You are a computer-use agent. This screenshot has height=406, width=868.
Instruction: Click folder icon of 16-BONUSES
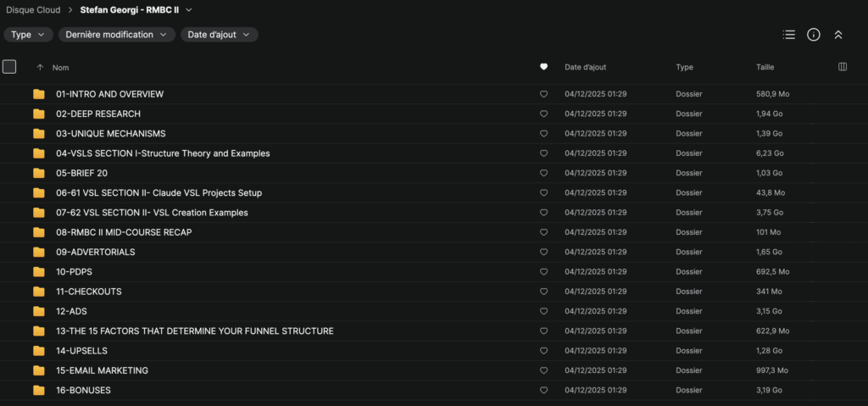pyautogui.click(x=39, y=391)
